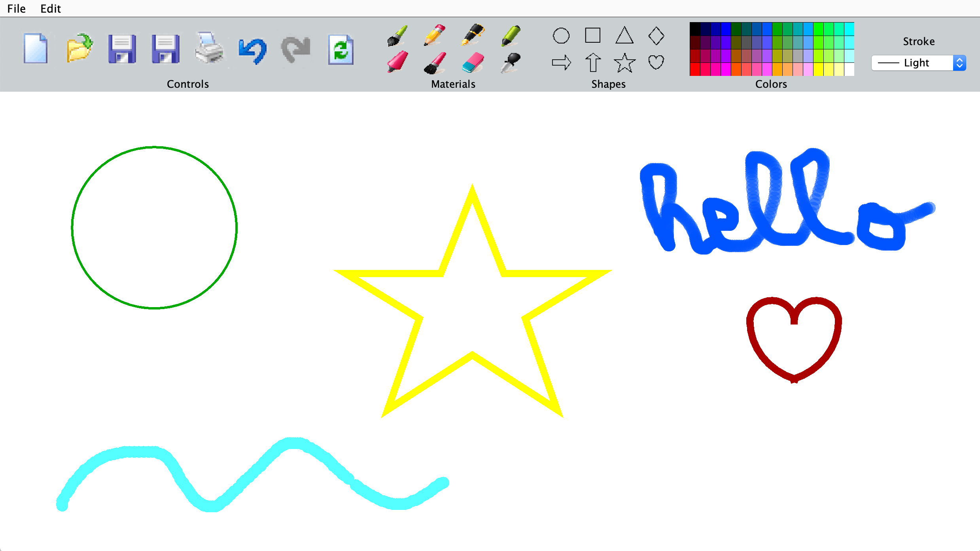Viewport: 980px width, 551px height.
Task: Click the Stroke dropdown stepper arrows
Action: (959, 63)
